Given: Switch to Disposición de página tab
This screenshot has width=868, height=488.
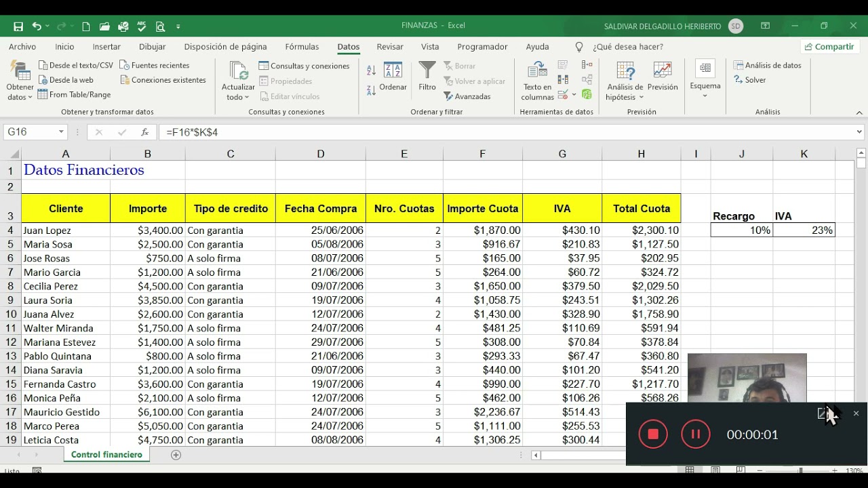Looking at the screenshot, I should click(x=225, y=47).
